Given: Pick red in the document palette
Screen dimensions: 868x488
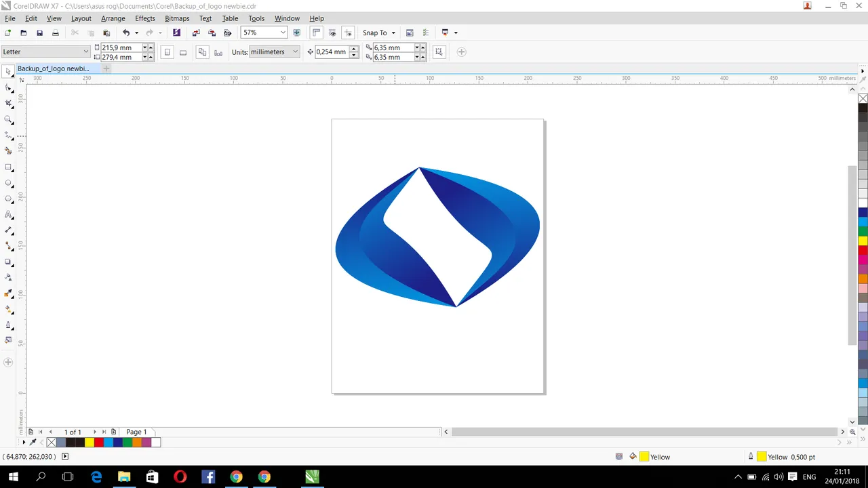Looking at the screenshot, I should pos(99,443).
